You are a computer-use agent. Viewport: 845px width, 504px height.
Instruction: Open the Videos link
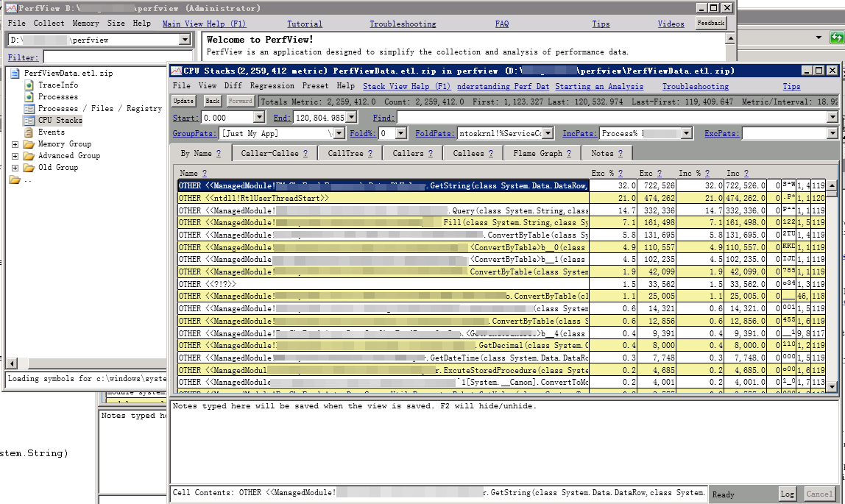tap(671, 24)
